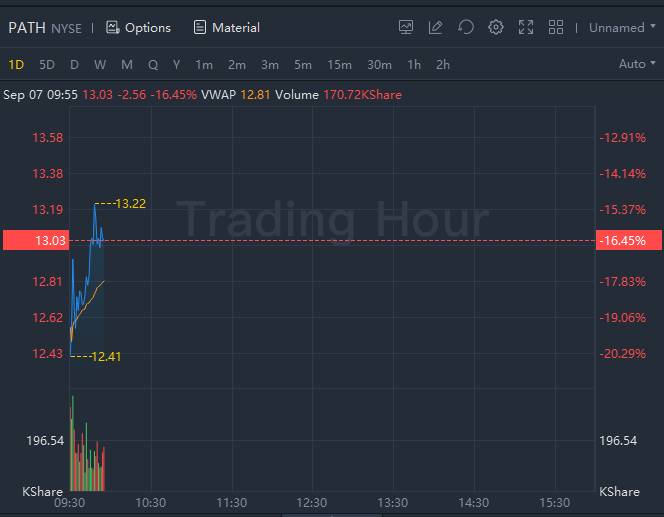Open chart settings gear

tap(496, 27)
